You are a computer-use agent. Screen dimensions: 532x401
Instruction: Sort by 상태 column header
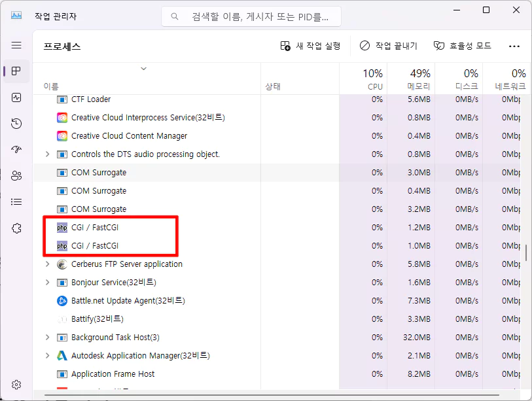coord(273,86)
